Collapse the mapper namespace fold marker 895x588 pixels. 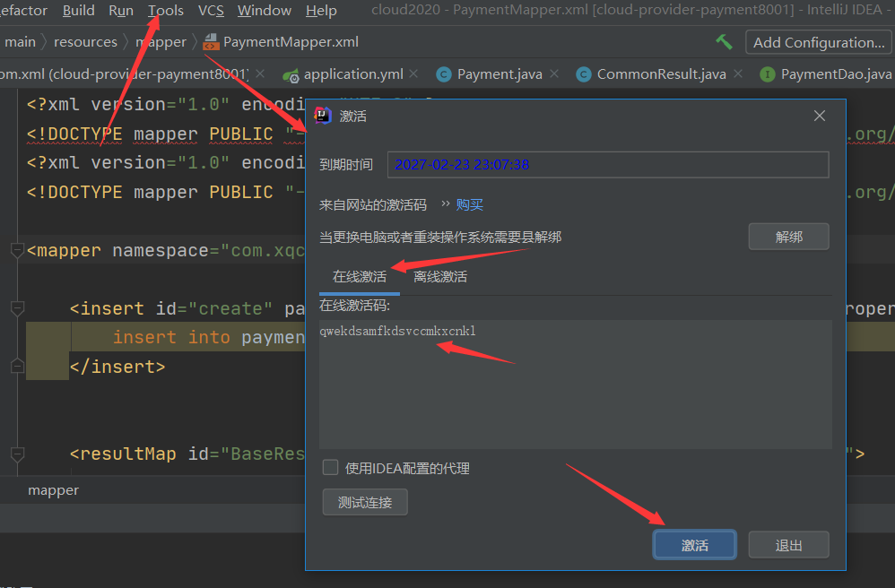17,251
